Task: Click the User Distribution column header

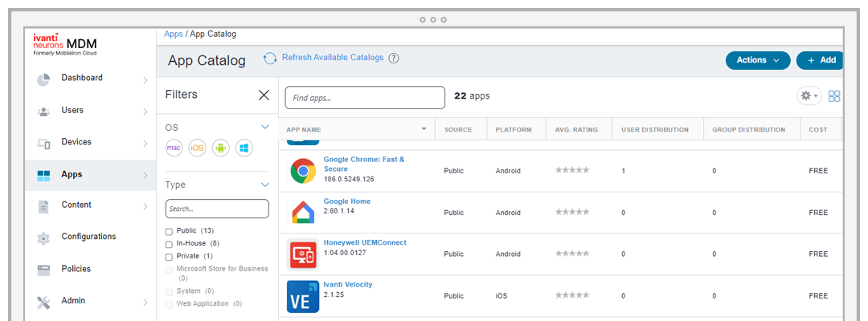Action: (x=655, y=130)
